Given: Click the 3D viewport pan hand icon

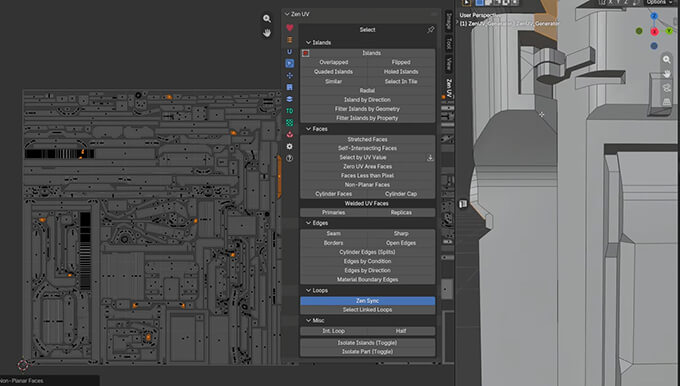Looking at the screenshot, I should (x=667, y=74).
